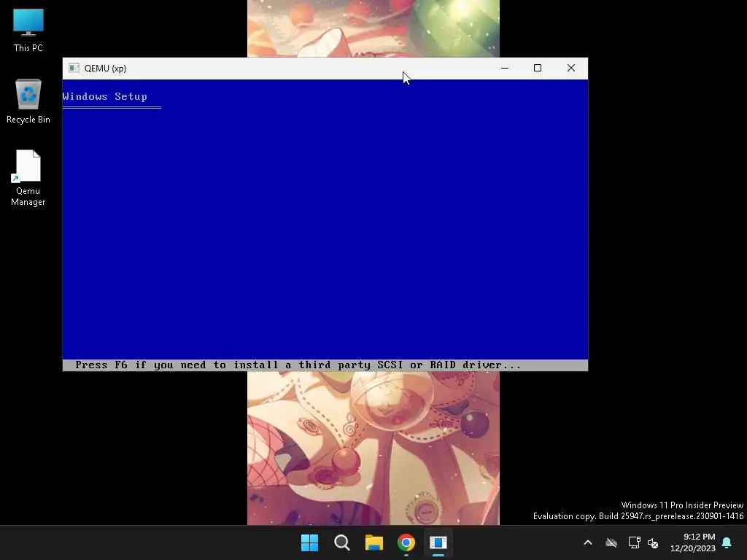Open the Windows Start menu
747x560 pixels.
point(309,542)
